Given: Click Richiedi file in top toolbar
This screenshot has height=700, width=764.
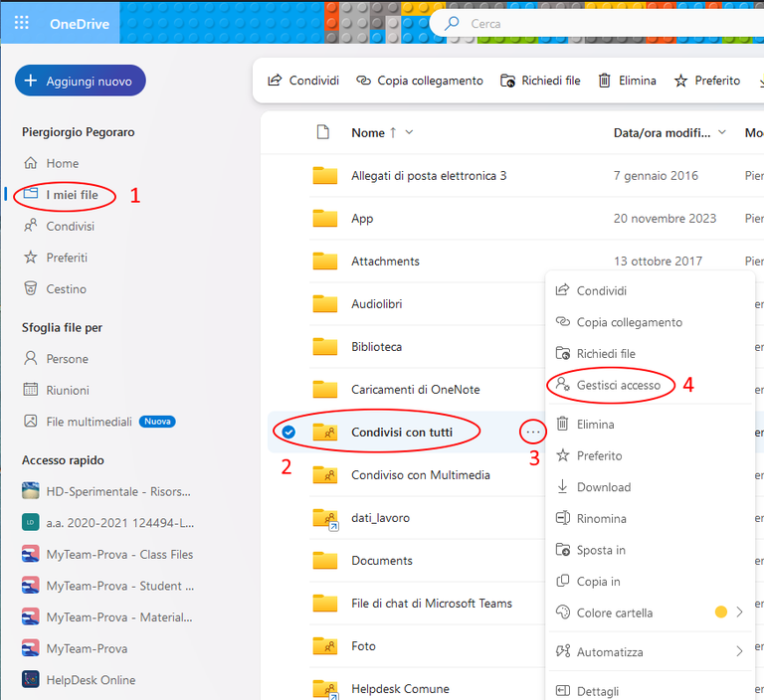Looking at the screenshot, I should [540, 81].
